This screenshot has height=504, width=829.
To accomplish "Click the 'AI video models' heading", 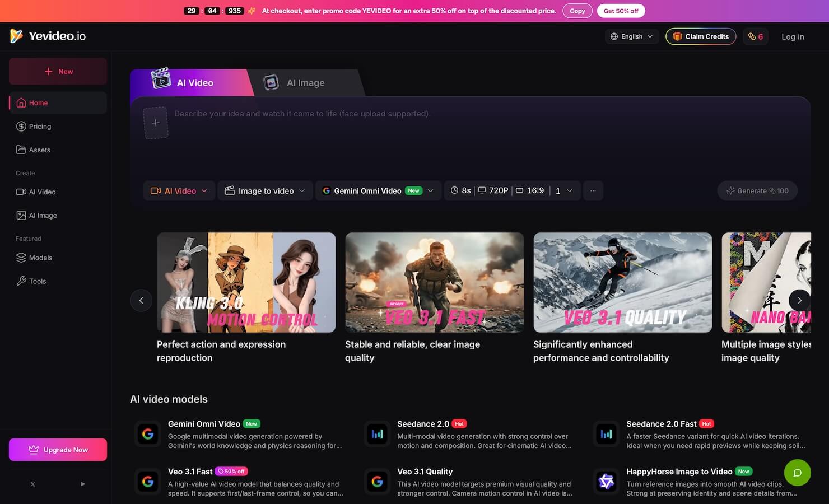I will tap(169, 399).
